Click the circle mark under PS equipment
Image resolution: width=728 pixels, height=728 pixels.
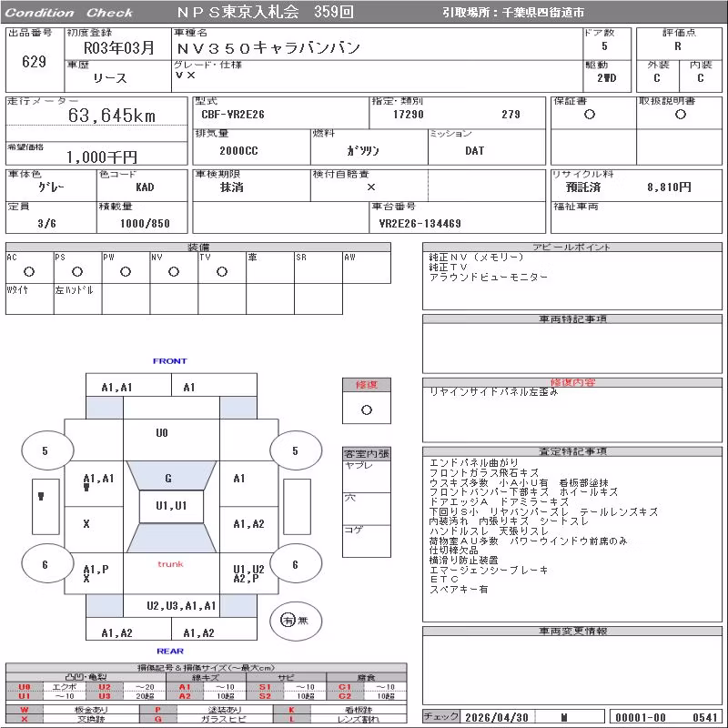click(77, 271)
